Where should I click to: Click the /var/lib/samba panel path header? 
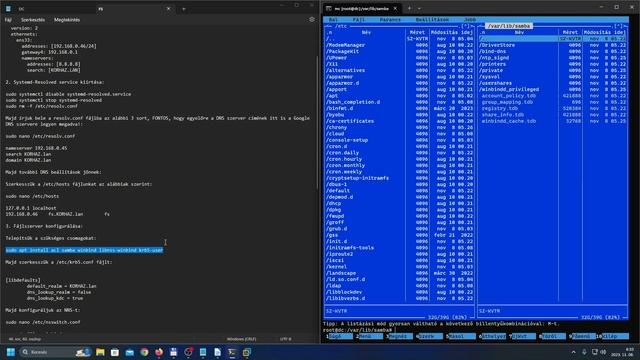point(509,26)
